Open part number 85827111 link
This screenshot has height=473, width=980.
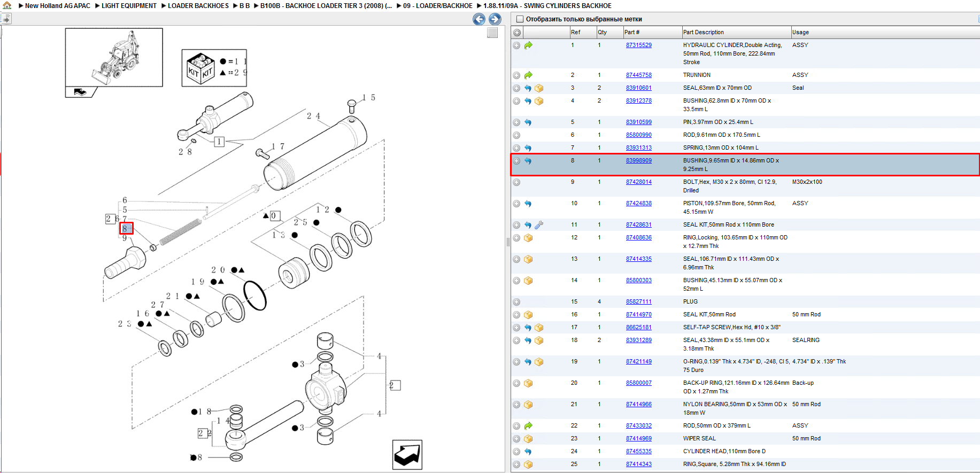(x=639, y=302)
